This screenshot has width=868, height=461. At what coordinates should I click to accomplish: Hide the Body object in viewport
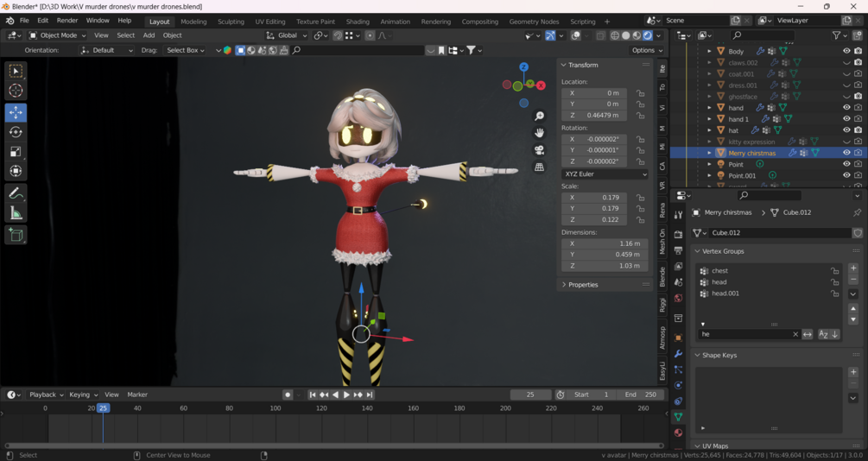tap(846, 51)
